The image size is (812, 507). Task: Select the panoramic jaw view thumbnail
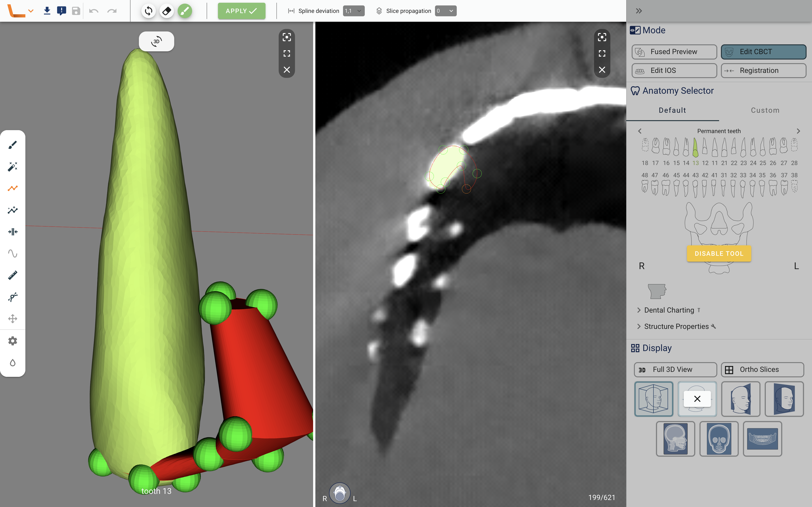762,439
